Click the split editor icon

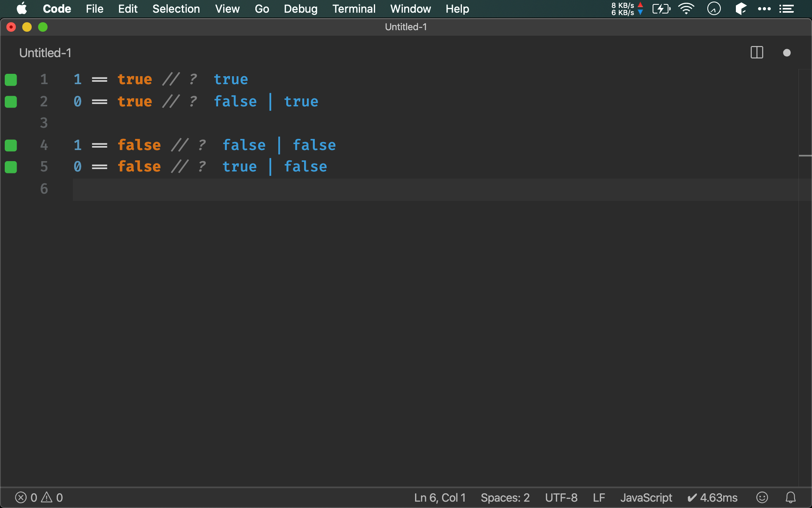756,52
